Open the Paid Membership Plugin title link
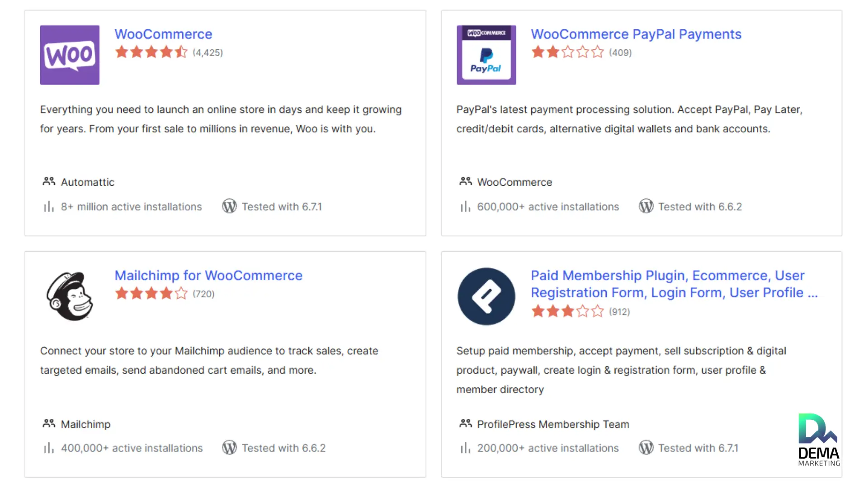Screen dimensions: 868x488 tap(674, 284)
